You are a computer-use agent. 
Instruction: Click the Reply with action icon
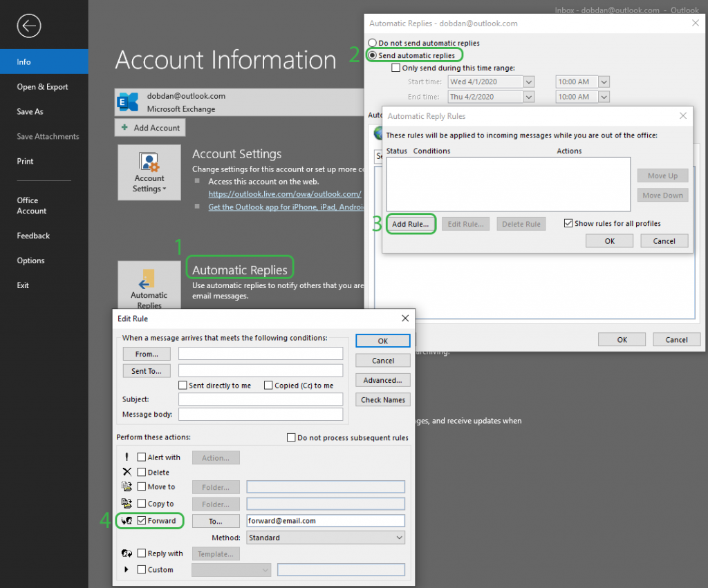(127, 553)
